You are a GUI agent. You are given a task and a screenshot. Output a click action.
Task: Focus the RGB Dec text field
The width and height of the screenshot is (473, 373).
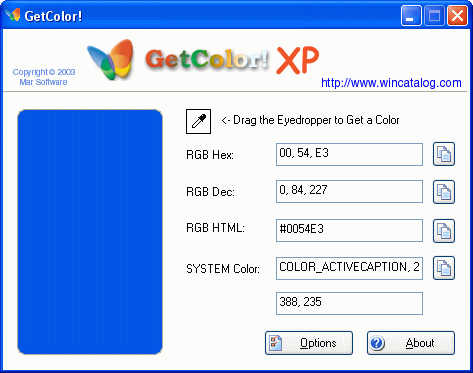coord(349,191)
